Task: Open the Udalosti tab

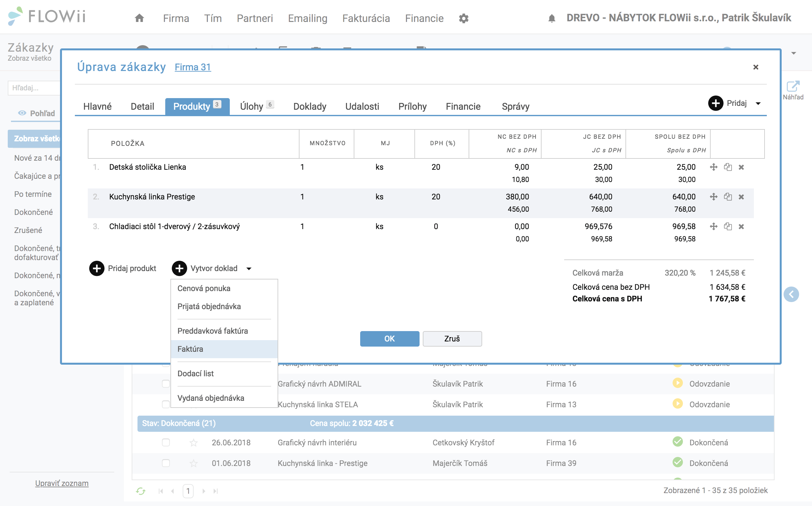Action: coord(362,106)
